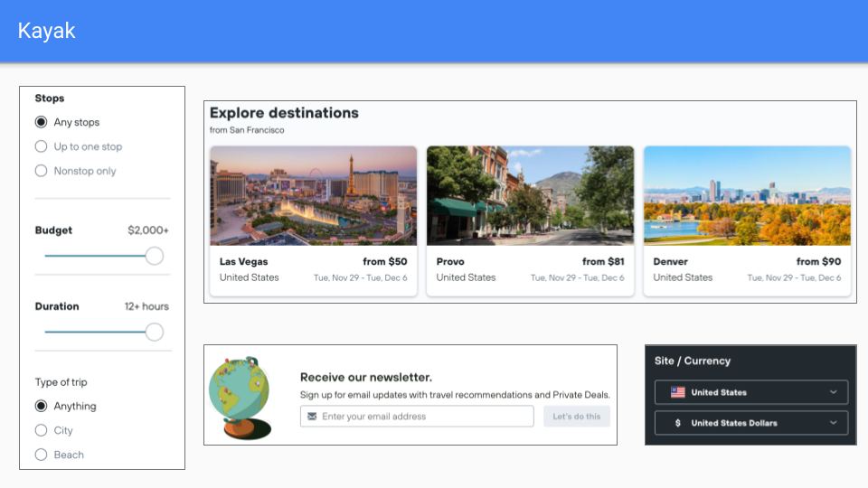Click the US flag icon
Screen dimensions: 868x488
[x=677, y=392]
